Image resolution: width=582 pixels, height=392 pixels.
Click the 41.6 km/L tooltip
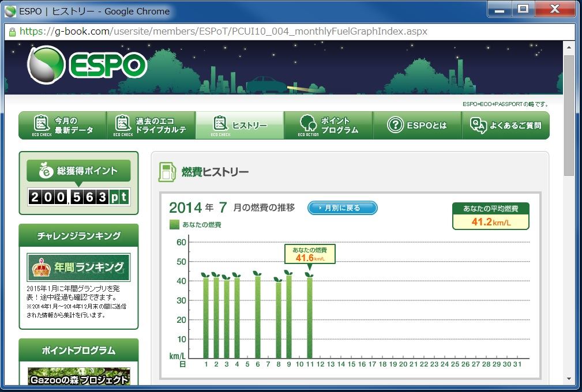click(x=310, y=254)
